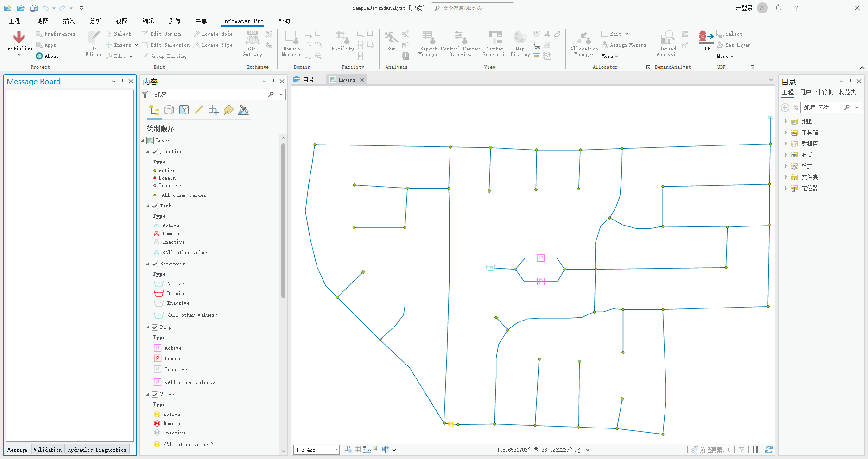Toggle the Junction layer checkbox
The image size is (868, 459).
[155, 152]
